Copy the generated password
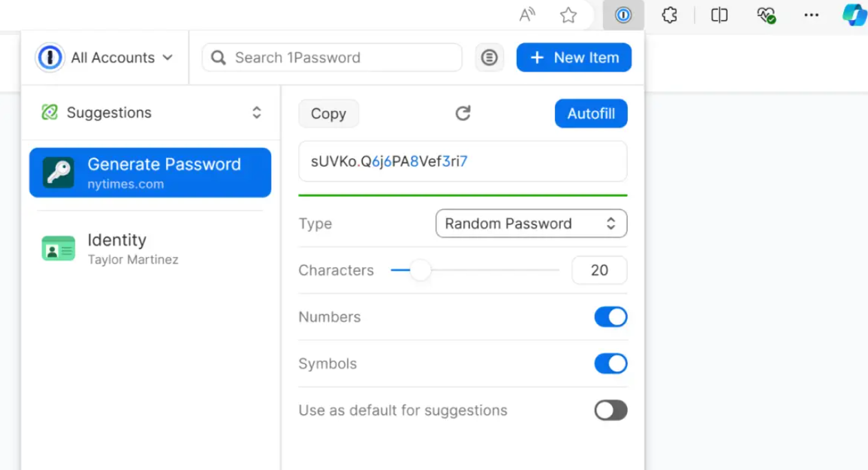 pyautogui.click(x=328, y=113)
